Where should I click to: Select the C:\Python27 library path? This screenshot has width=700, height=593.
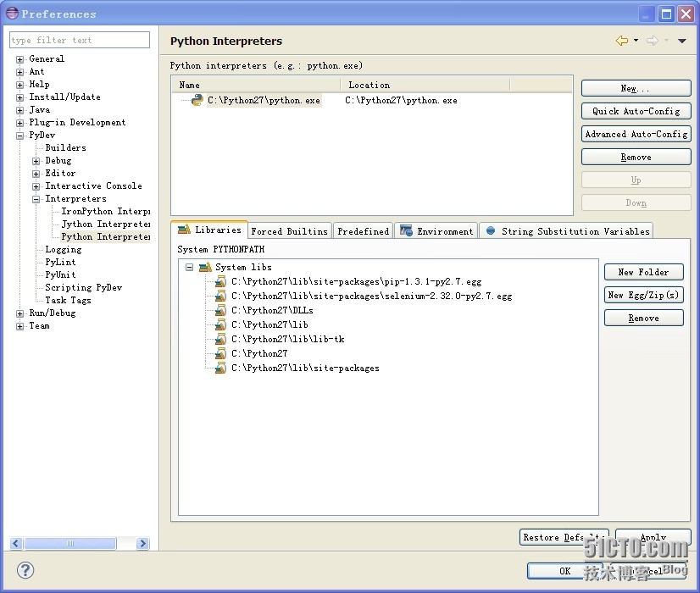pyautogui.click(x=259, y=353)
